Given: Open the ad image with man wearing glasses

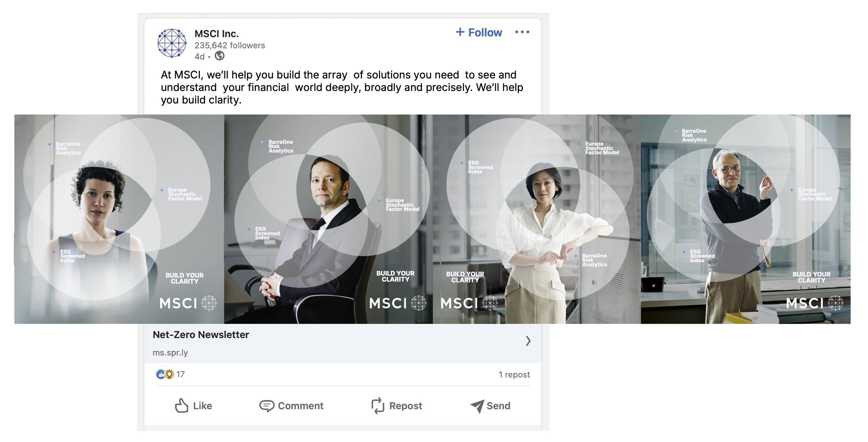Looking at the screenshot, I should [x=746, y=219].
